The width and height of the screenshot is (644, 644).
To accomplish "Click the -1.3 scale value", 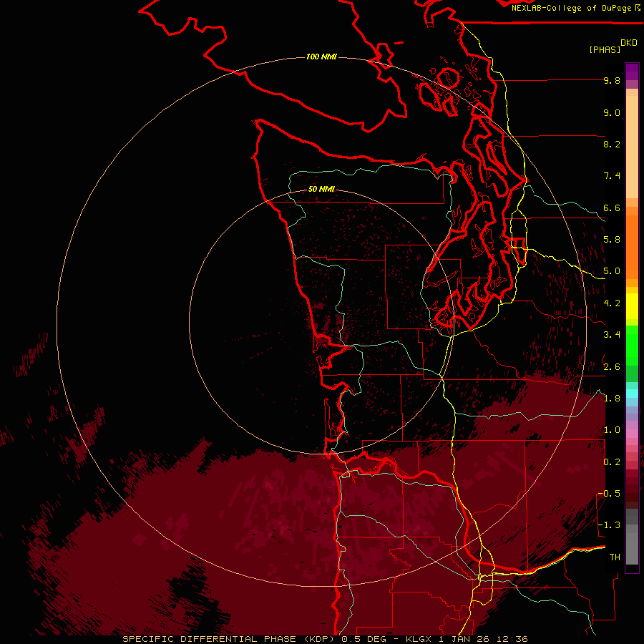I will (609, 525).
